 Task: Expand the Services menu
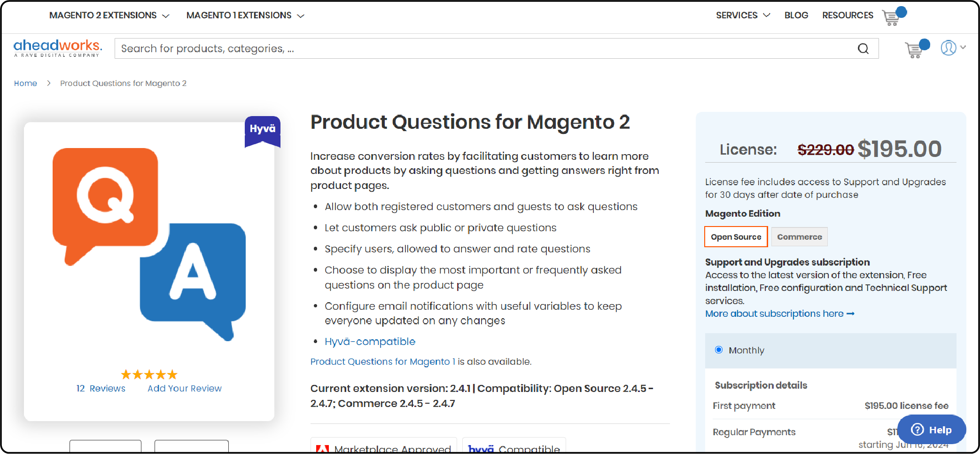[x=743, y=16]
